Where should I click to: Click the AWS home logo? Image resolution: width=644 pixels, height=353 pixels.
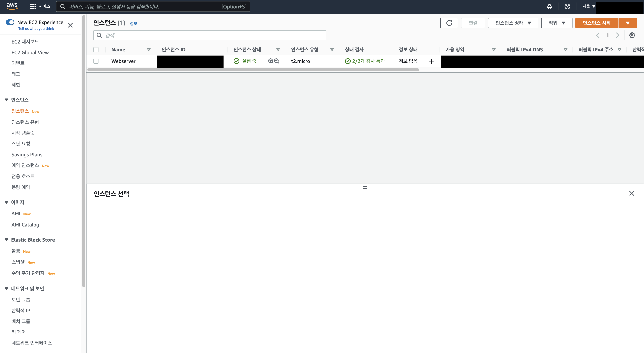click(12, 6)
